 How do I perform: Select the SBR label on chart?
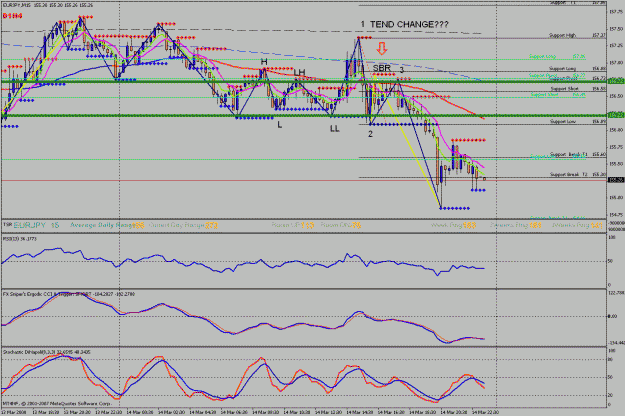(x=381, y=69)
